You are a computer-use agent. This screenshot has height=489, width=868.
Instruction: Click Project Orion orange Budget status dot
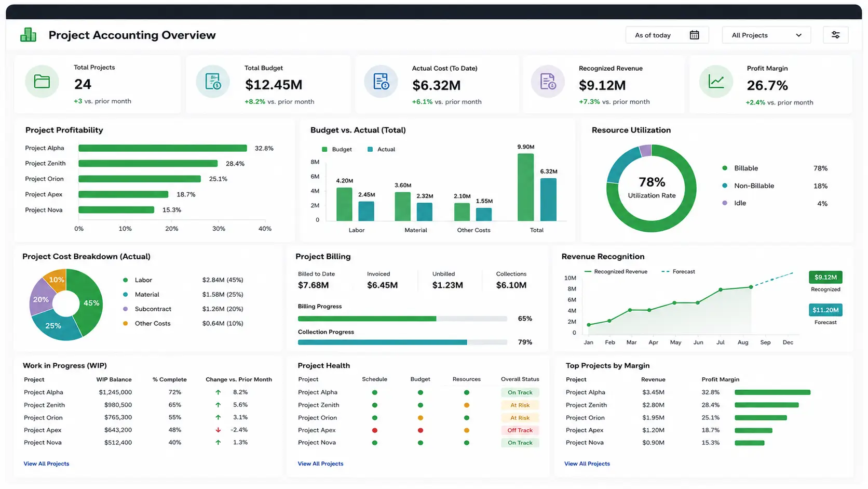click(421, 418)
